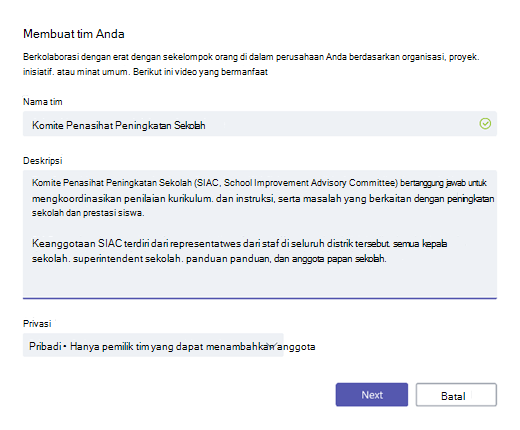520x430 pixels.
Task: Click the Batal button
Action: [456, 395]
